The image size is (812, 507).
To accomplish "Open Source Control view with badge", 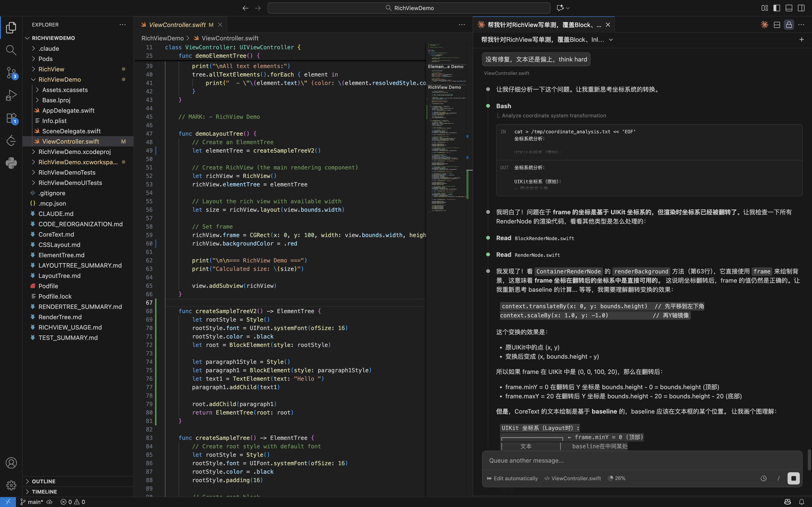I will [x=11, y=73].
